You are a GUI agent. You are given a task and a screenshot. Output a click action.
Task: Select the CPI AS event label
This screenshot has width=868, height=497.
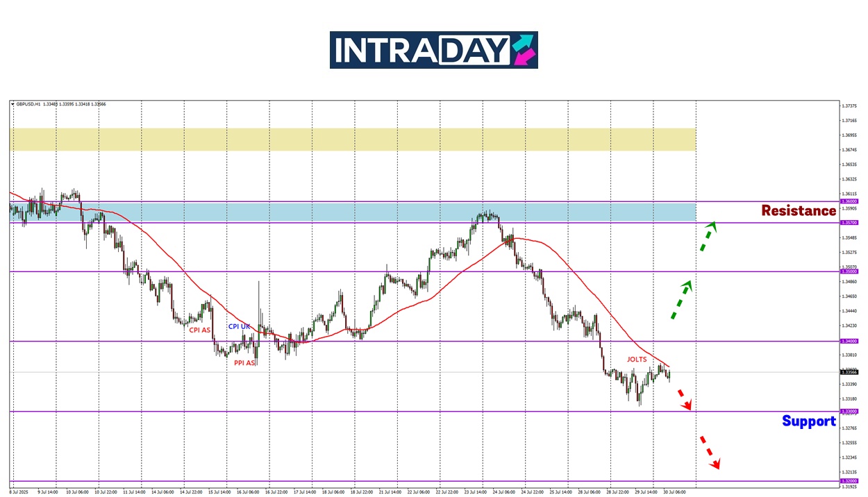tap(199, 330)
